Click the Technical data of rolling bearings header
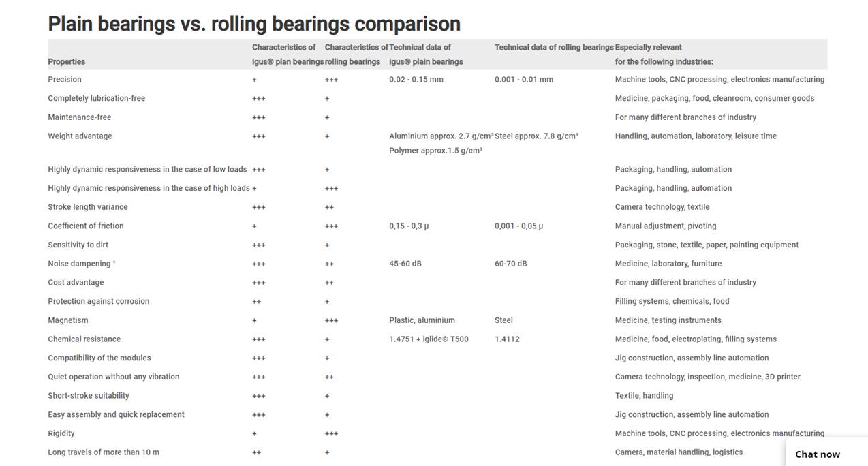This screenshot has height=466, width=868. [x=553, y=47]
